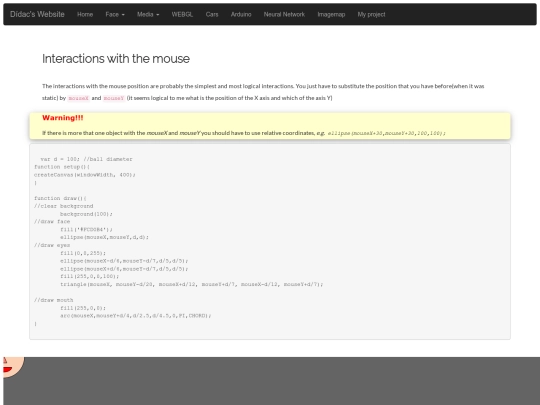Open the Didac's Website brand link
This screenshot has height=405, width=540.
coord(37,14)
